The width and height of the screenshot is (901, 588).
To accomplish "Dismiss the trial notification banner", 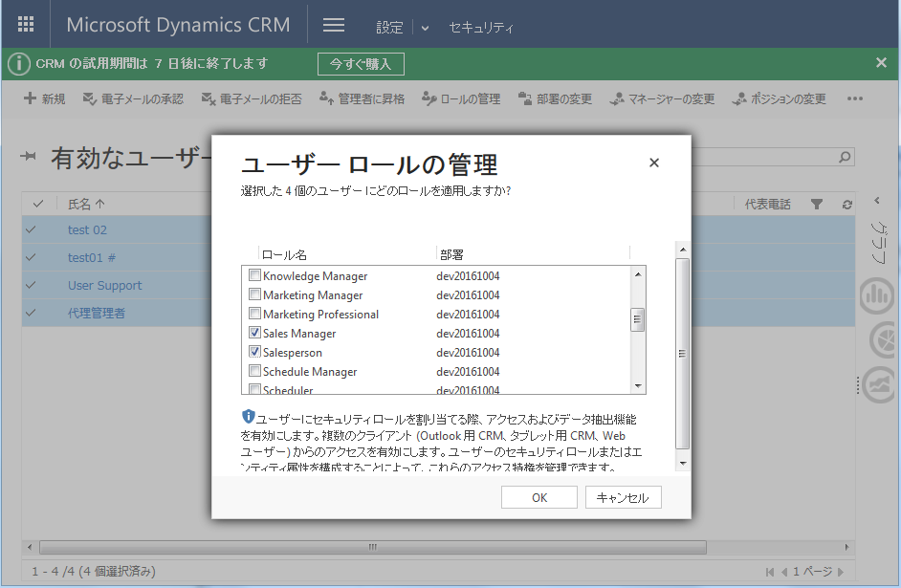I will point(881,62).
